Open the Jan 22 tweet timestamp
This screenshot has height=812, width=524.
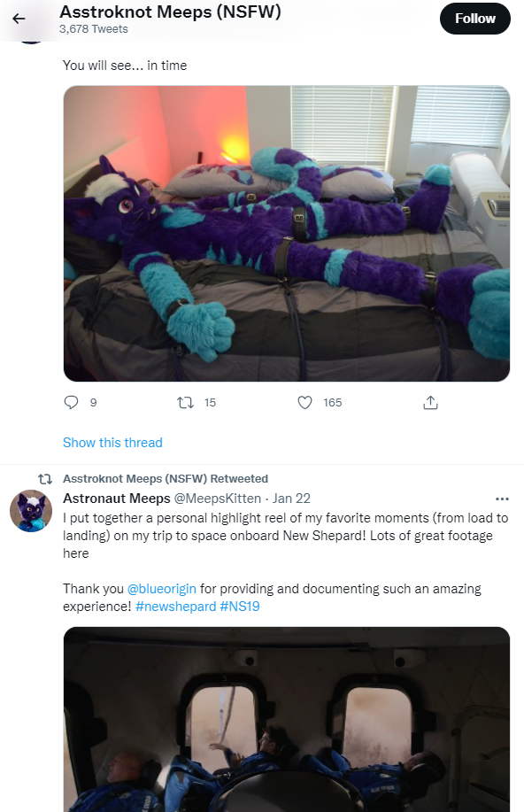pos(291,499)
